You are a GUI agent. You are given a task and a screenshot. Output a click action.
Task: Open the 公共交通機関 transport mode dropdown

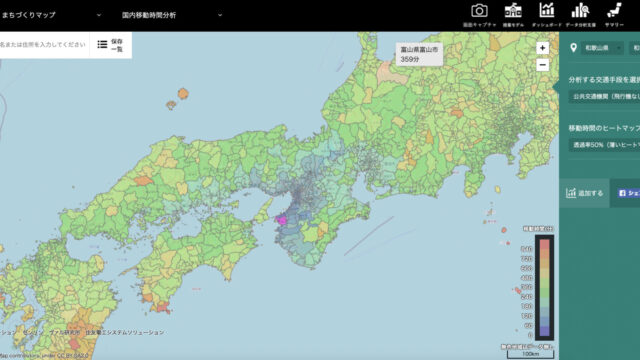pos(604,96)
